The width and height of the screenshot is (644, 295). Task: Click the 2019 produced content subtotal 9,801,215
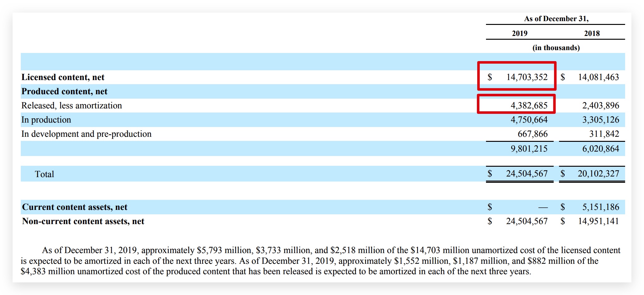529,149
